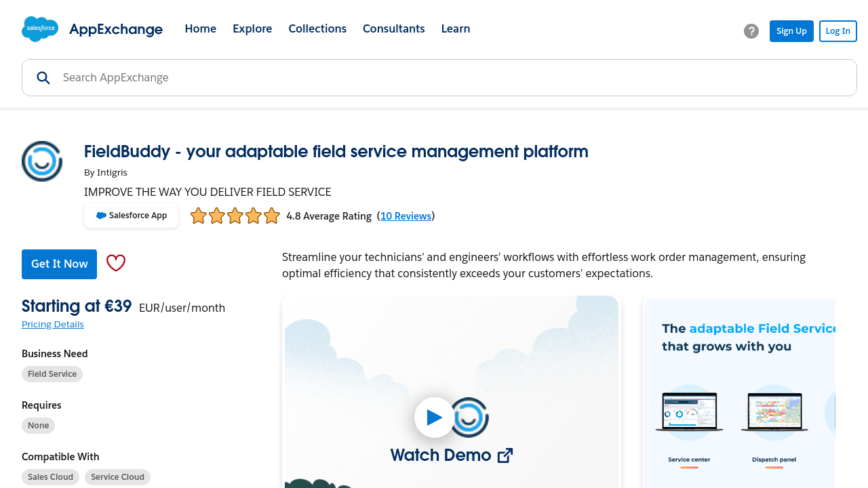The height and width of the screenshot is (488, 868).
Task: Play the demo video
Action: (435, 418)
